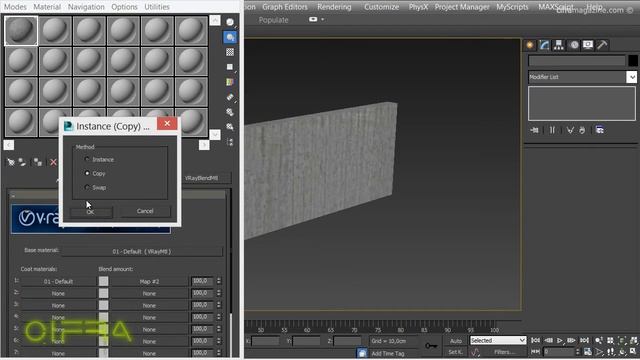Open the Material menu in Material Editor
Viewport: 640px width, 360px height.
pos(47,7)
